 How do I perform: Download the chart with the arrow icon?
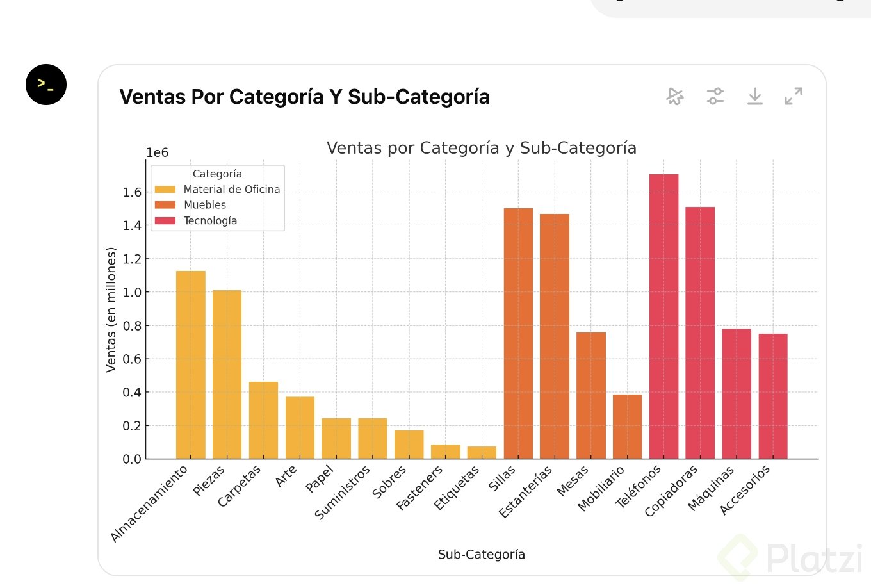point(754,96)
